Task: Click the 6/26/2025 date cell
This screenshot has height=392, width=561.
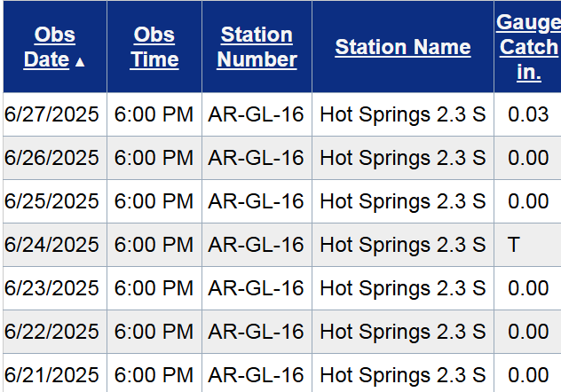Action: 52,158
